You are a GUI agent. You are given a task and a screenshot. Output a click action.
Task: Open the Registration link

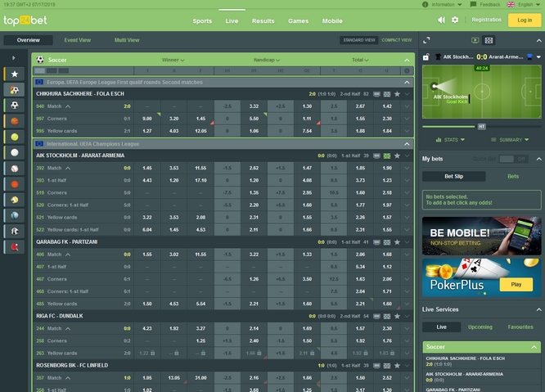[486, 20]
